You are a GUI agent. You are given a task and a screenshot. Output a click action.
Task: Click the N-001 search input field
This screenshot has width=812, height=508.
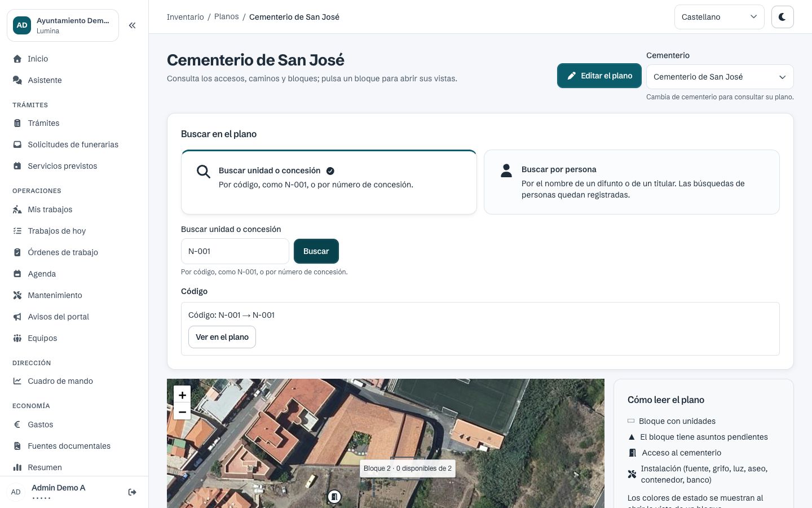235,251
